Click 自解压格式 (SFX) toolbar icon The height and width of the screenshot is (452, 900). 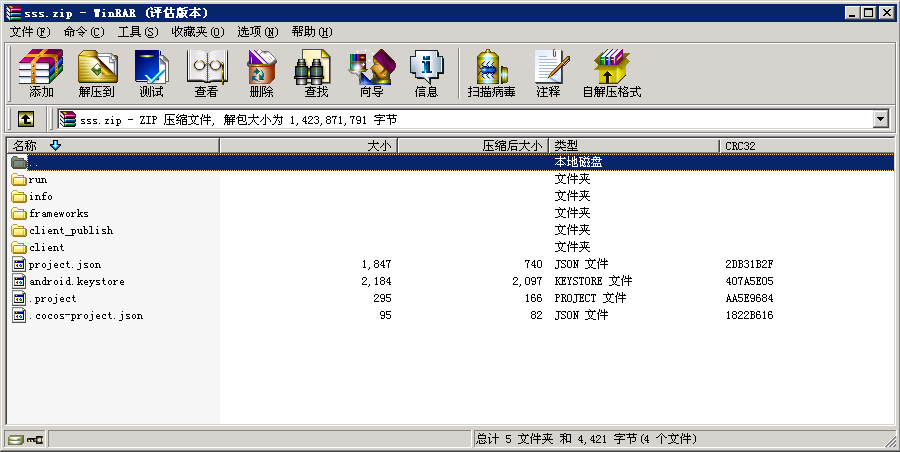click(x=611, y=73)
